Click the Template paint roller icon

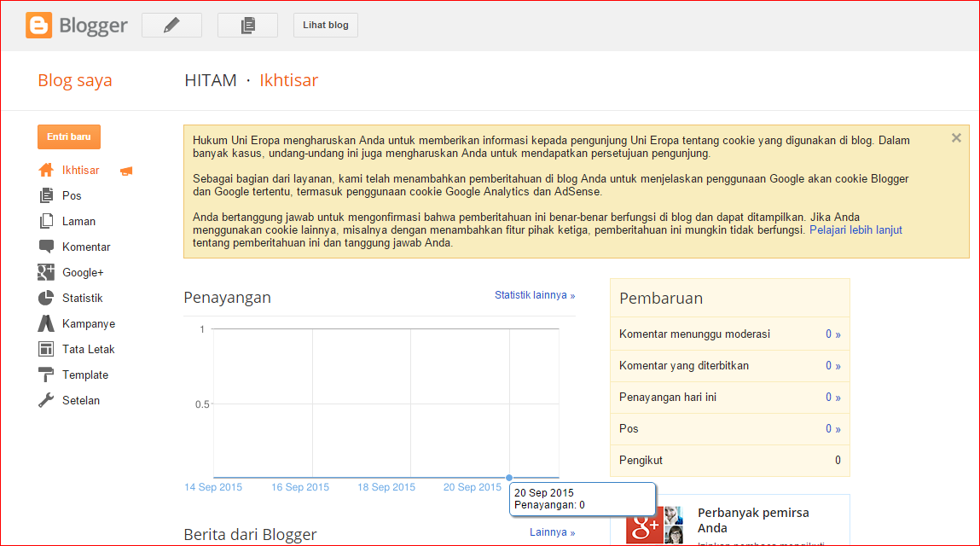pyautogui.click(x=45, y=375)
